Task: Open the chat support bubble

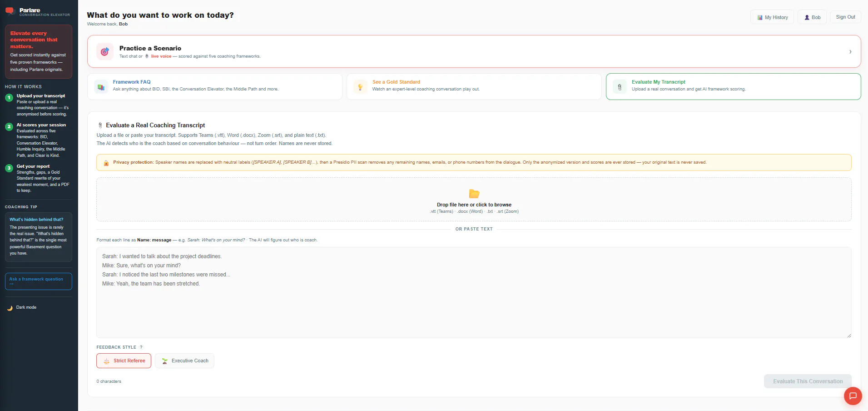Action: click(x=853, y=396)
